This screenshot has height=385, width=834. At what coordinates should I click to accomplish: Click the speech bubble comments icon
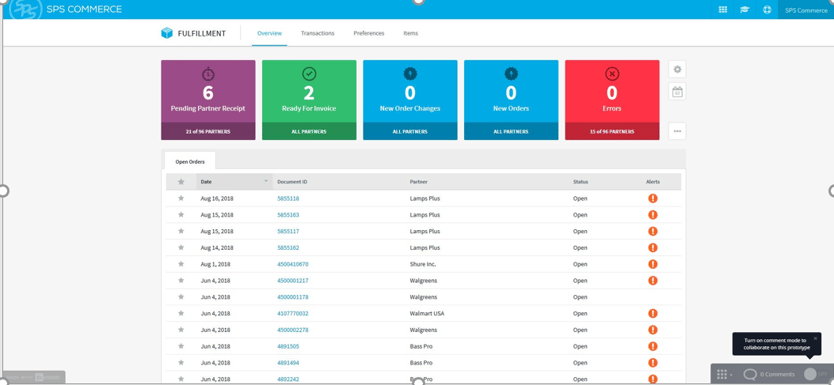(x=750, y=374)
